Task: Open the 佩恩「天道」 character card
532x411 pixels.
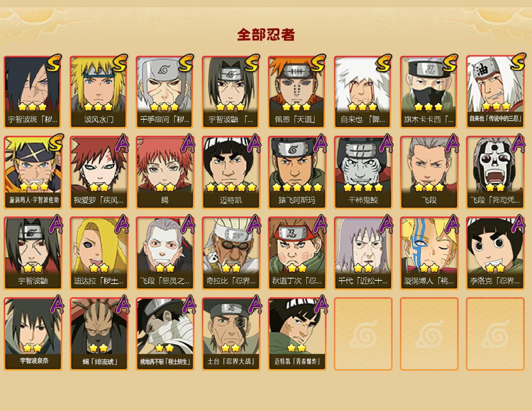Action: point(297,92)
